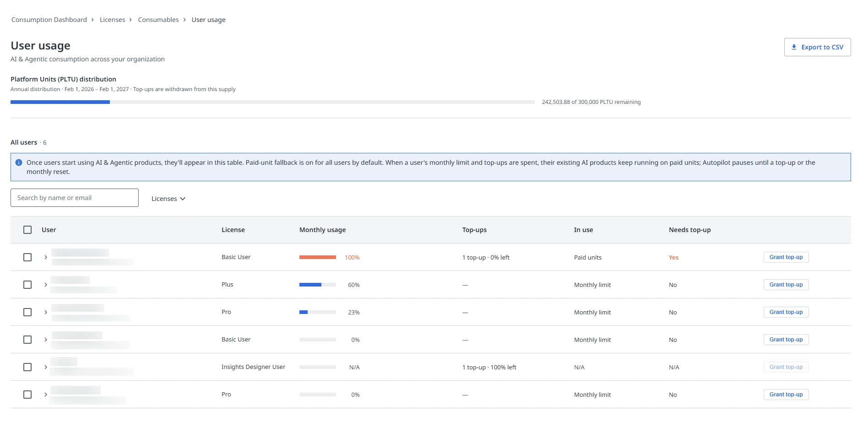The height and width of the screenshot is (422, 868).
Task: Click Grant top-up for the Basic User at 0%
Action: [x=786, y=340]
